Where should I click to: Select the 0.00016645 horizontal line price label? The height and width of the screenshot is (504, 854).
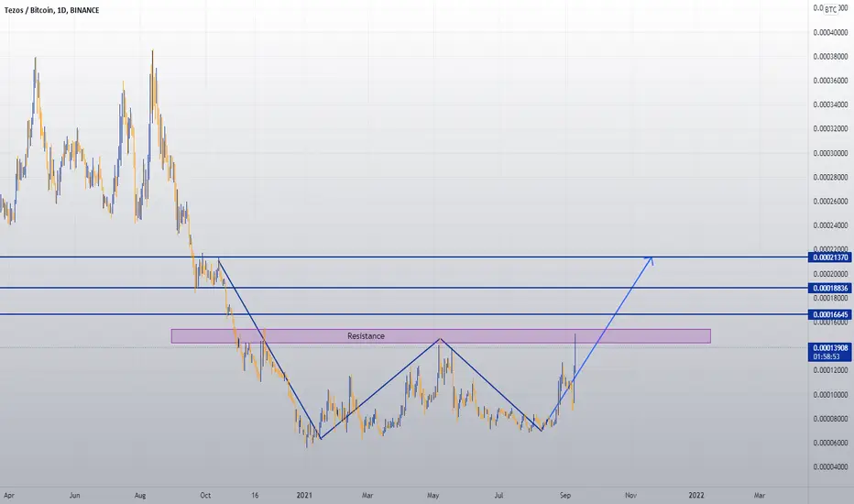point(830,314)
